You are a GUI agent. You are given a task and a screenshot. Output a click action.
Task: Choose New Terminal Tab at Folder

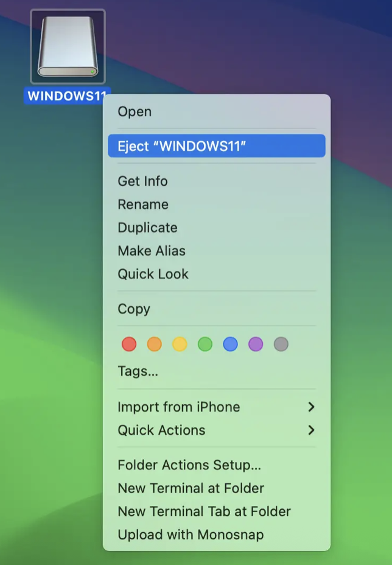click(217, 511)
